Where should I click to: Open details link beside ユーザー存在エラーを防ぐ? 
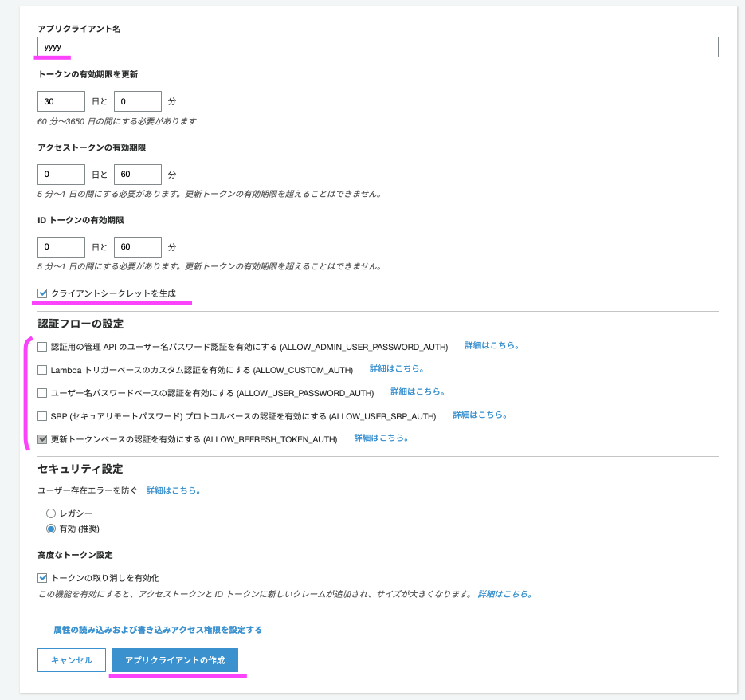pos(174,490)
